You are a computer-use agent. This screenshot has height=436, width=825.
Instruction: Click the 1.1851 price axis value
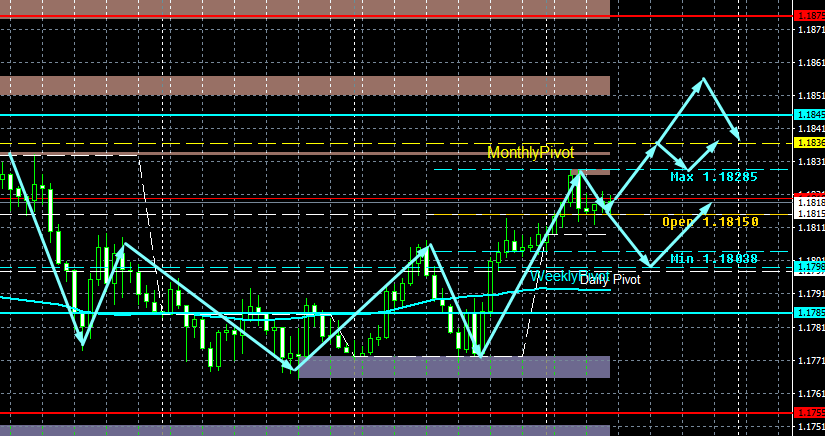[x=811, y=96]
